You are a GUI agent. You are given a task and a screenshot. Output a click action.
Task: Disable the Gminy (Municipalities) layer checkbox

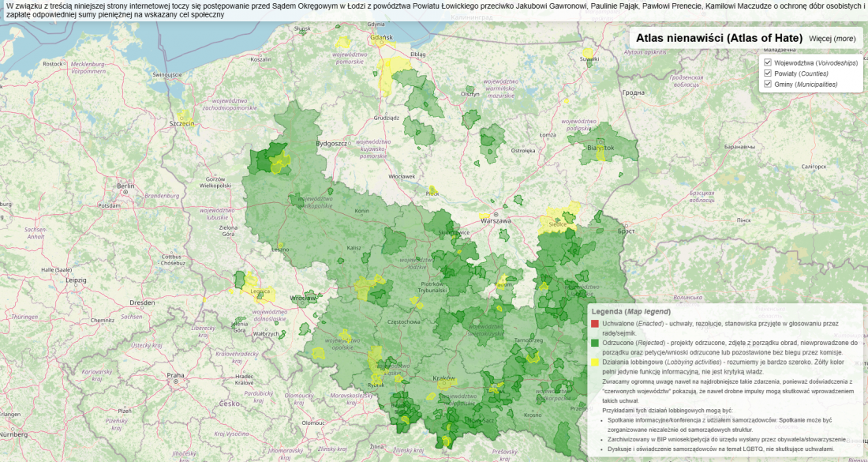point(768,84)
